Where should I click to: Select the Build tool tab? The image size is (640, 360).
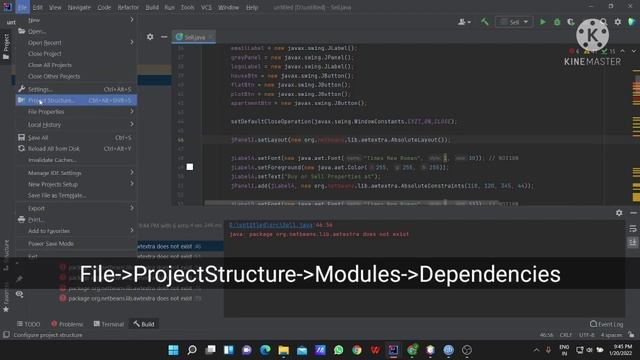(144, 324)
